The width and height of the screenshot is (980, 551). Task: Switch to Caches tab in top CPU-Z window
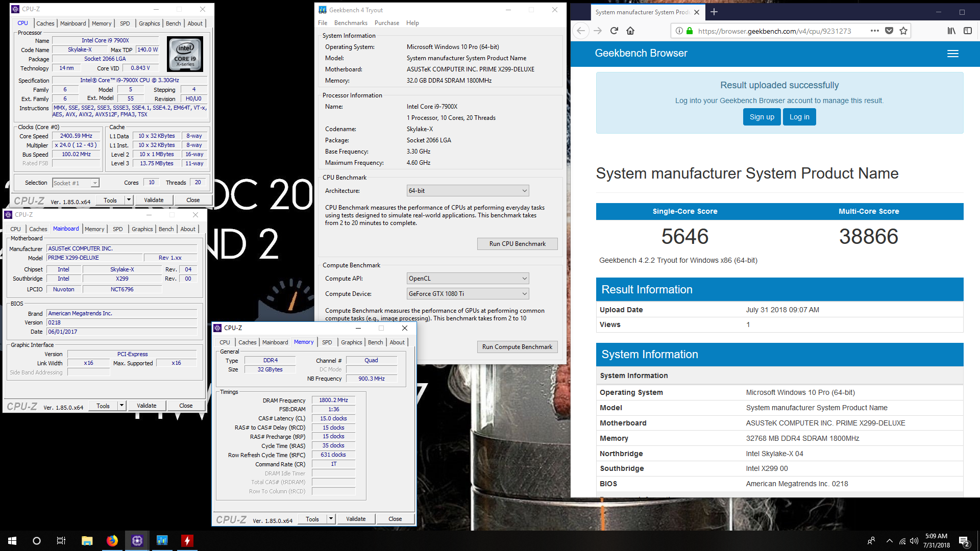tap(45, 23)
